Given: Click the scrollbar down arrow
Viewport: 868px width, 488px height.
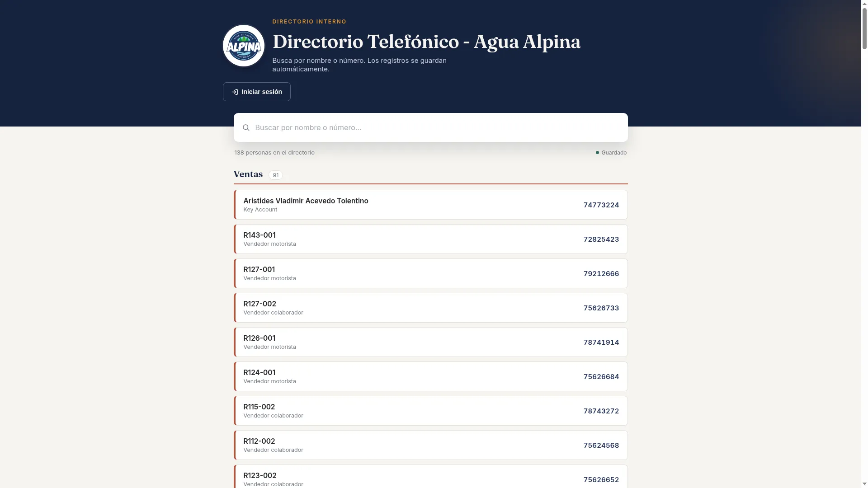Looking at the screenshot, I should [x=864, y=484].
